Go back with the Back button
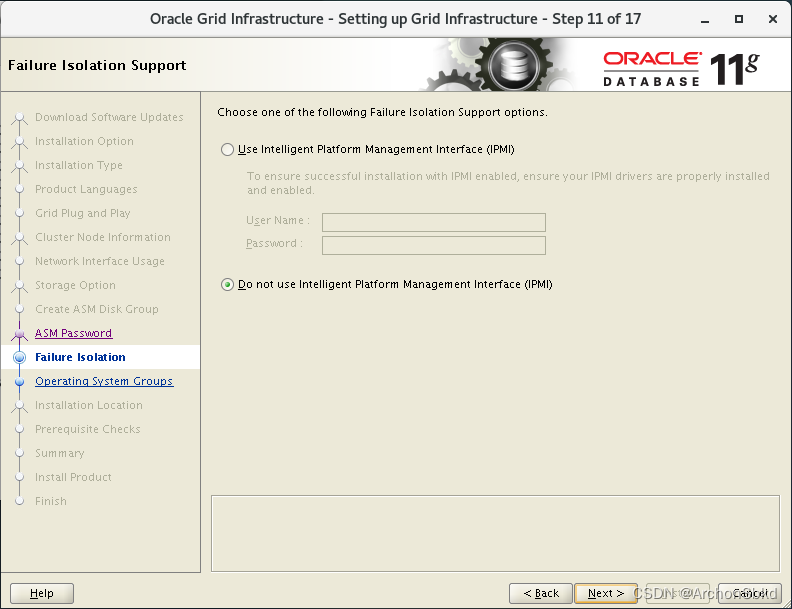Screen dimensions: 792x609 pos(541,593)
